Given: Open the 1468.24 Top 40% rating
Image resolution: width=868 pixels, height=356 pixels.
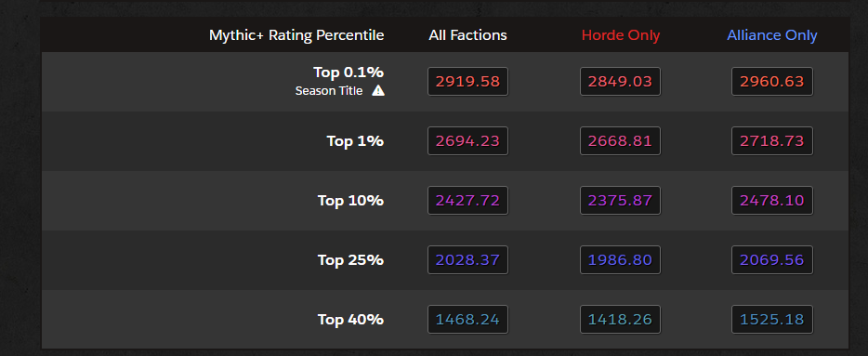Looking at the screenshot, I should pos(467,320).
